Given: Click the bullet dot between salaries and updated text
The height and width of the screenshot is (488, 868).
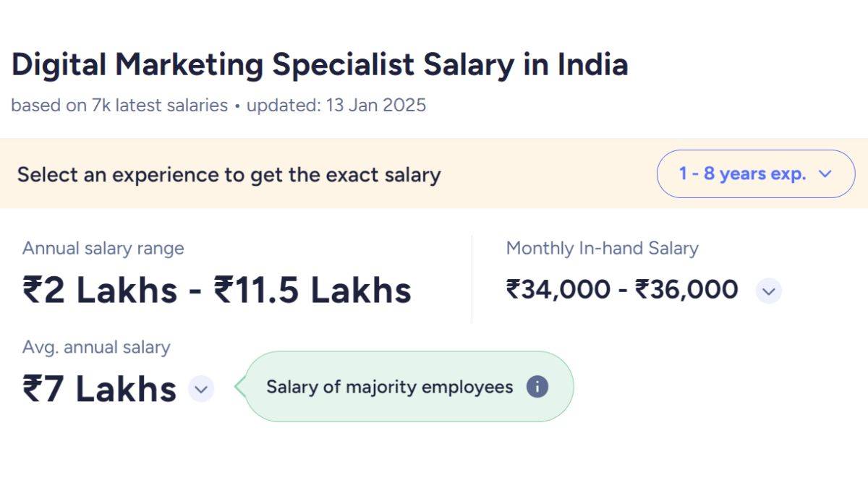Looking at the screenshot, I should pos(237,106).
